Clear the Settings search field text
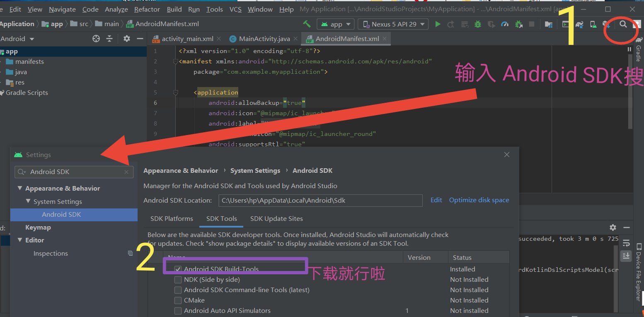 [x=127, y=172]
